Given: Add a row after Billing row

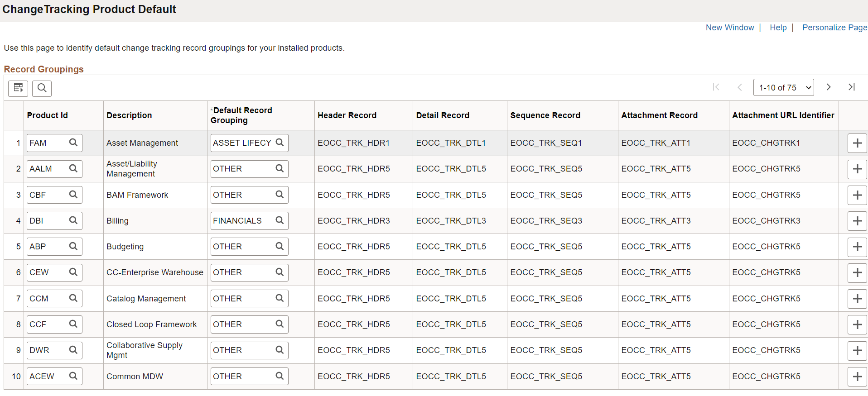Looking at the screenshot, I should click(857, 221).
